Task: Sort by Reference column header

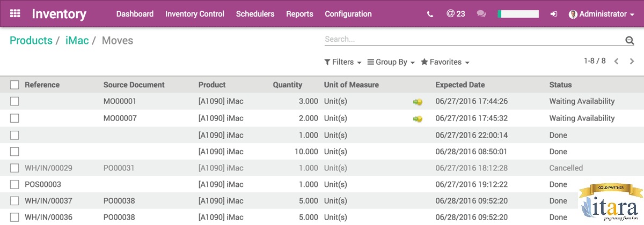Action: [x=42, y=85]
